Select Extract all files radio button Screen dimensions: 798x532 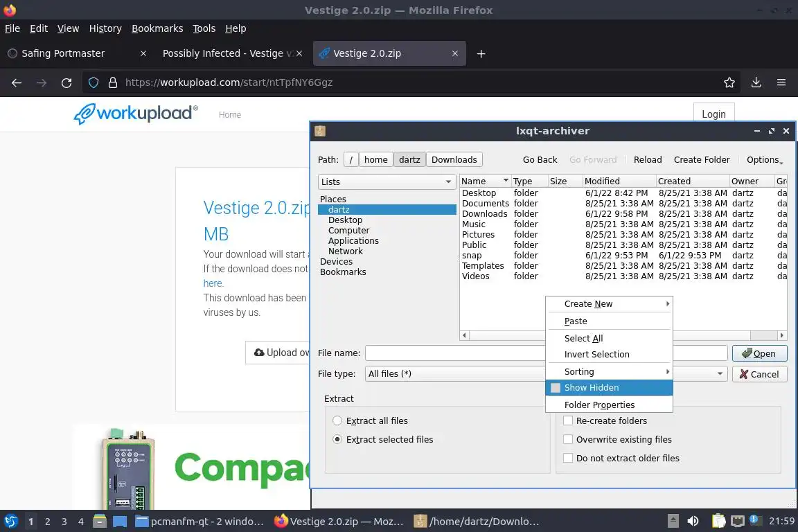[x=337, y=421]
